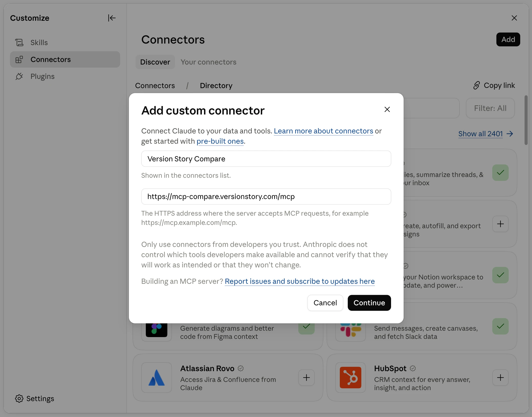
Task: Add the Atlassian Rovo connector with plus
Action: click(306, 378)
